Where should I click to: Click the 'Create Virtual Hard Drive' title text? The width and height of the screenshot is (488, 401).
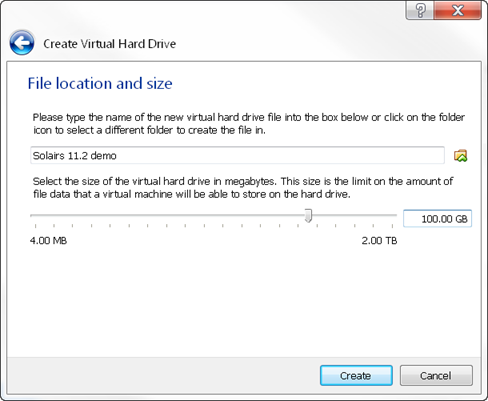pos(110,44)
